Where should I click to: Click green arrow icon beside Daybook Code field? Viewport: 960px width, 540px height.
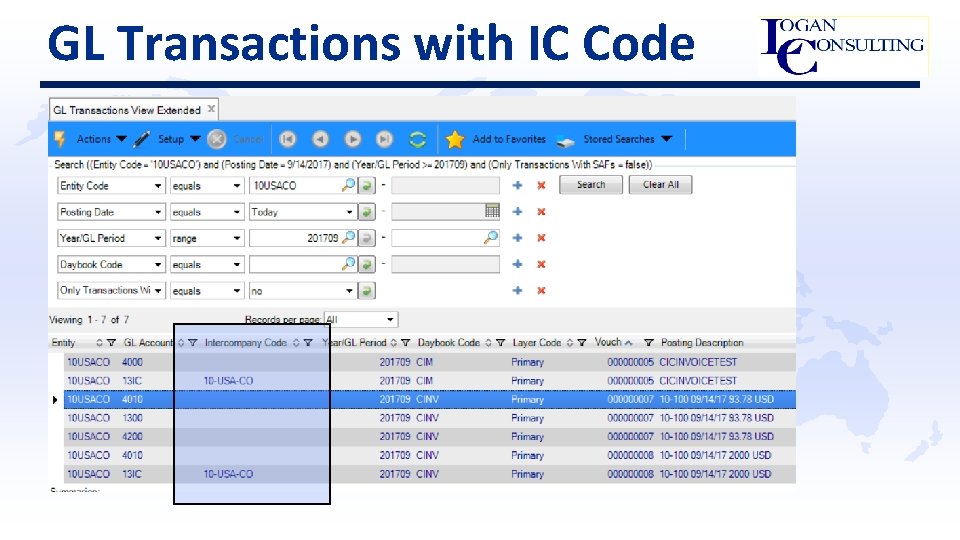pos(366,264)
